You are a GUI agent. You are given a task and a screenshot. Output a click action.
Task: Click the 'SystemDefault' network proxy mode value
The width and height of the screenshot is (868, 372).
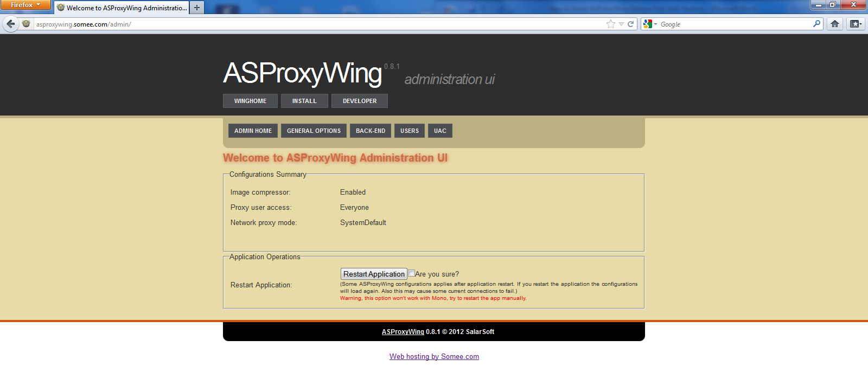[363, 223]
